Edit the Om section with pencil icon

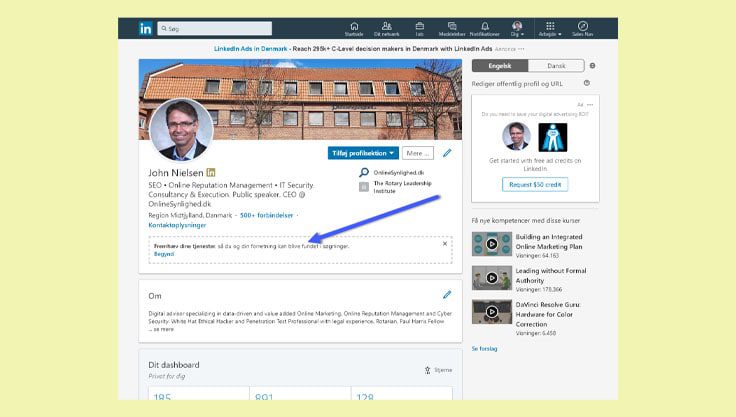[447, 295]
